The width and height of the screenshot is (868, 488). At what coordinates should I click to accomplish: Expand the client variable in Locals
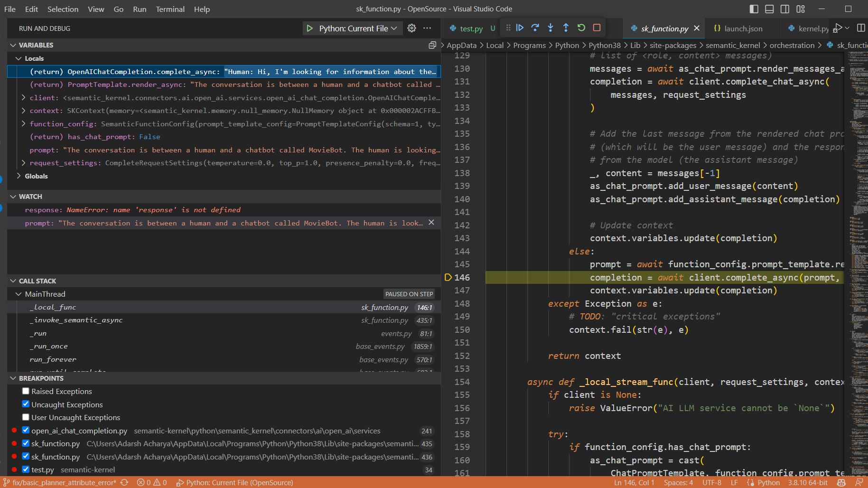(23, 97)
